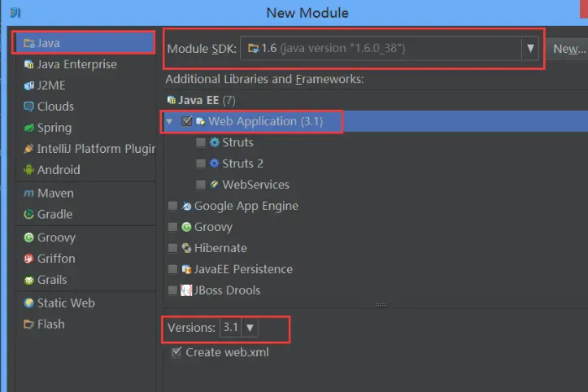This screenshot has height=392, width=588.
Task: Click the Java EE (7) group header
Action: 202,100
